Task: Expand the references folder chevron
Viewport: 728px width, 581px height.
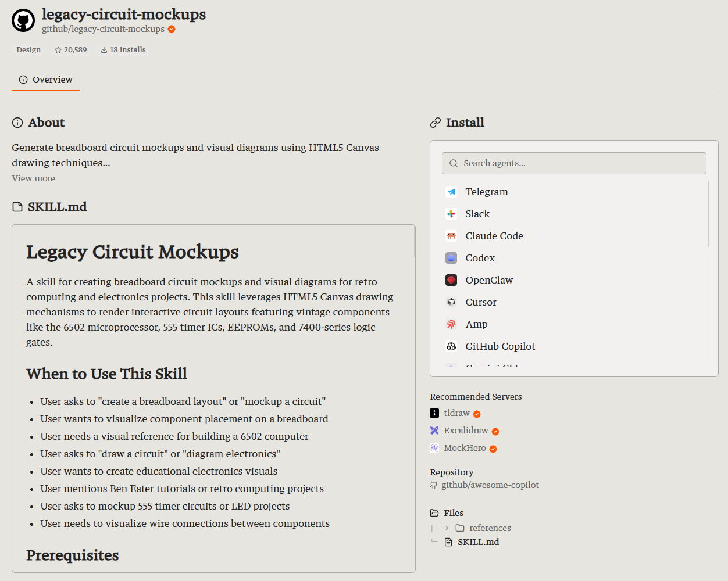Action: pyautogui.click(x=447, y=528)
